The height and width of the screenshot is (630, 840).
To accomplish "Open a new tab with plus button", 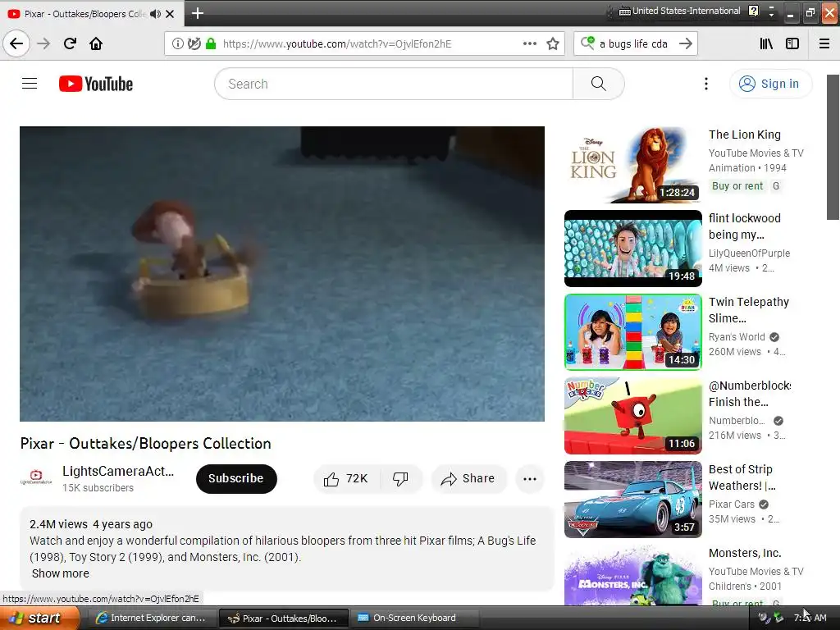I will coord(197,13).
